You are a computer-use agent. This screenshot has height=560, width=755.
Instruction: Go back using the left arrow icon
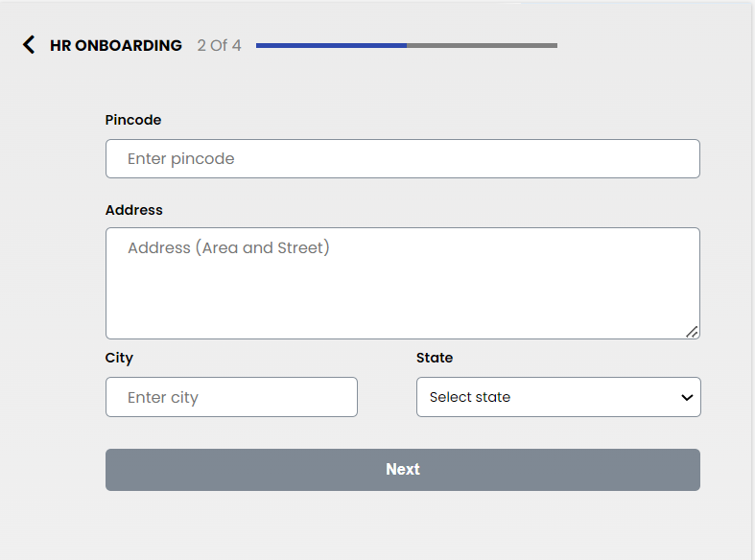[29, 45]
